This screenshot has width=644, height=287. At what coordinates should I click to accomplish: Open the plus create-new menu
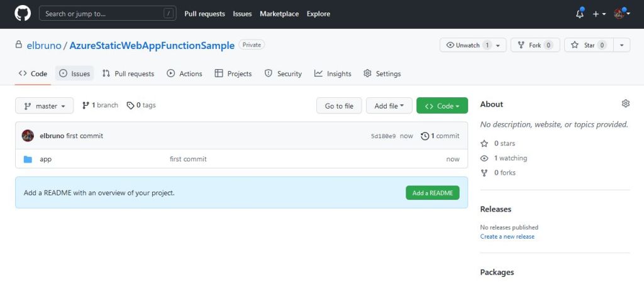(x=599, y=14)
